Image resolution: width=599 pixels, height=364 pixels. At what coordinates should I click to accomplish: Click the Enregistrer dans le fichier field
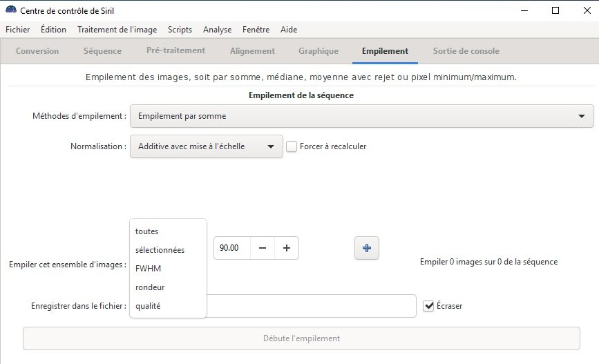[311, 305]
